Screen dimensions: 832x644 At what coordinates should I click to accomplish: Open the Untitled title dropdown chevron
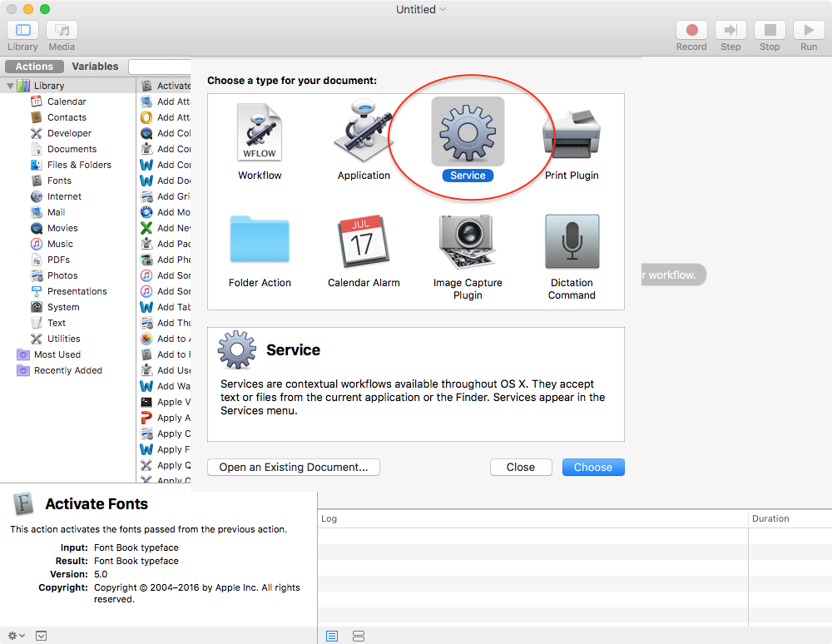443,9
